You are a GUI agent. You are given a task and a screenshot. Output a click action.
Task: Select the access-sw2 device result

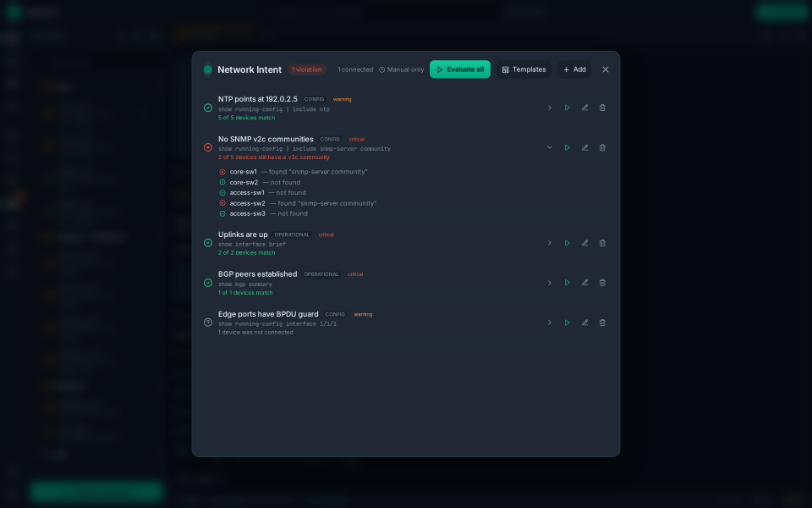(299, 203)
